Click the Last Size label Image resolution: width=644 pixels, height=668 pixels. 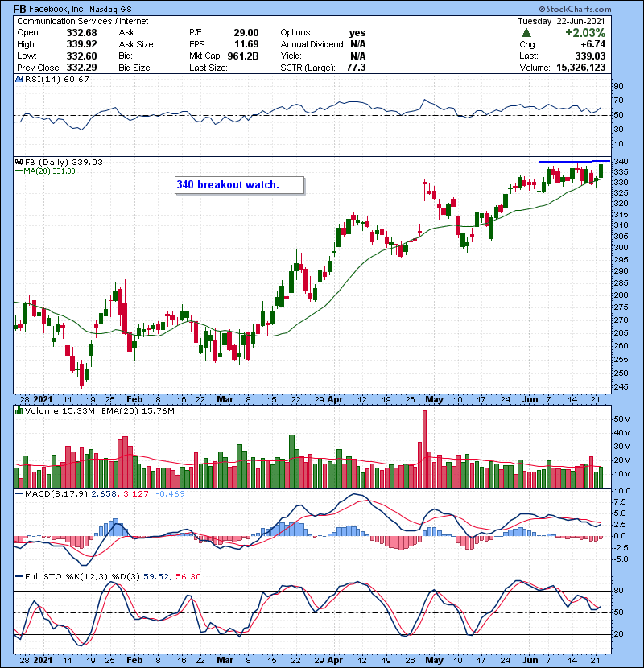point(208,68)
